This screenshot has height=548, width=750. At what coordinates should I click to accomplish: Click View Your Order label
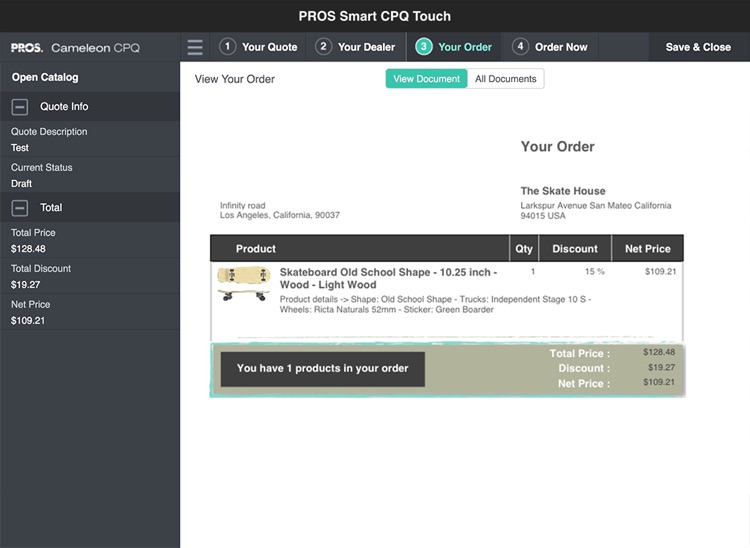tap(234, 79)
